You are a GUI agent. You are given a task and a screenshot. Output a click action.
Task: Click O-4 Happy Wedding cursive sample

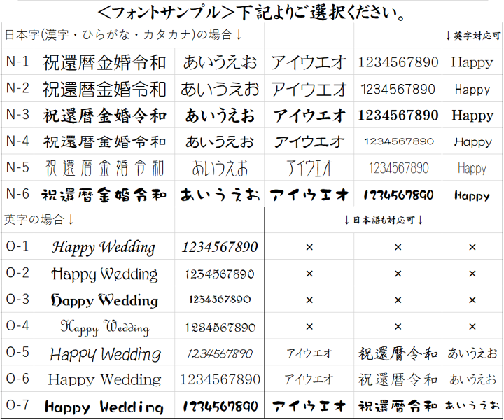tap(105, 328)
